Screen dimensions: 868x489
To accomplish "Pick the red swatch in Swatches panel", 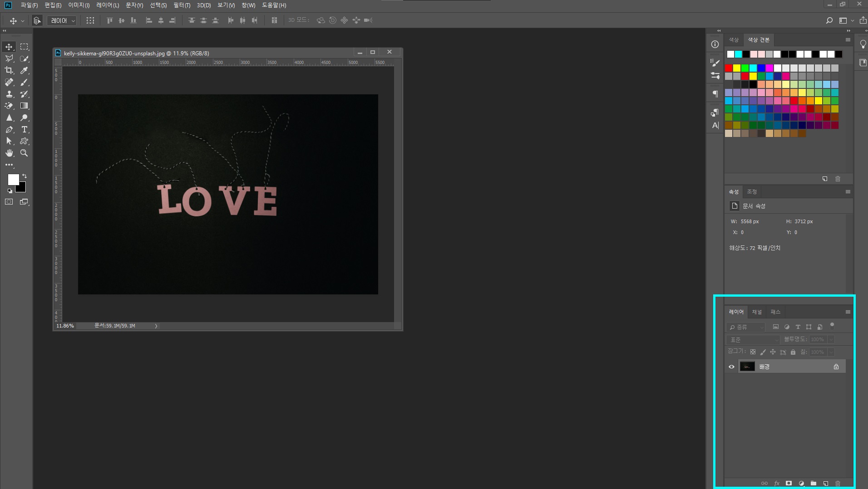I will 729,68.
